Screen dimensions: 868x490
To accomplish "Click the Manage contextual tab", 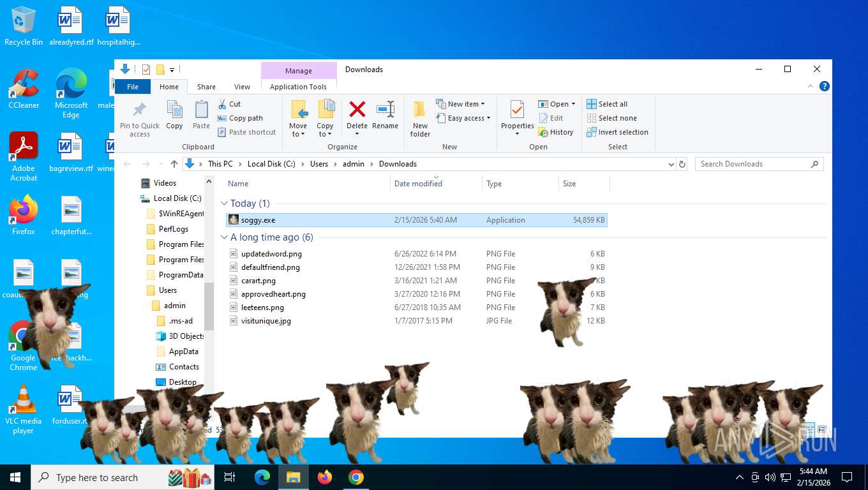I will pyautogui.click(x=299, y=71).
